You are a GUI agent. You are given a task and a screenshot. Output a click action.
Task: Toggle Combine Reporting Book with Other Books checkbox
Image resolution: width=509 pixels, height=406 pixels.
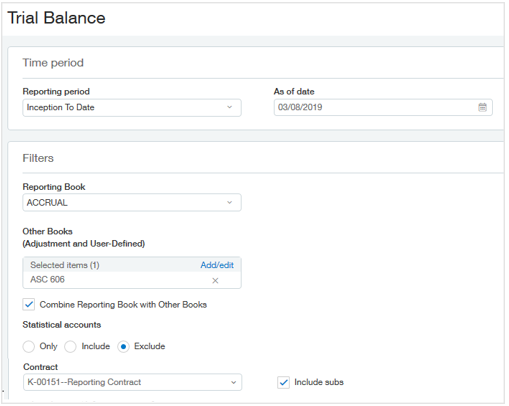pos(29,304)
